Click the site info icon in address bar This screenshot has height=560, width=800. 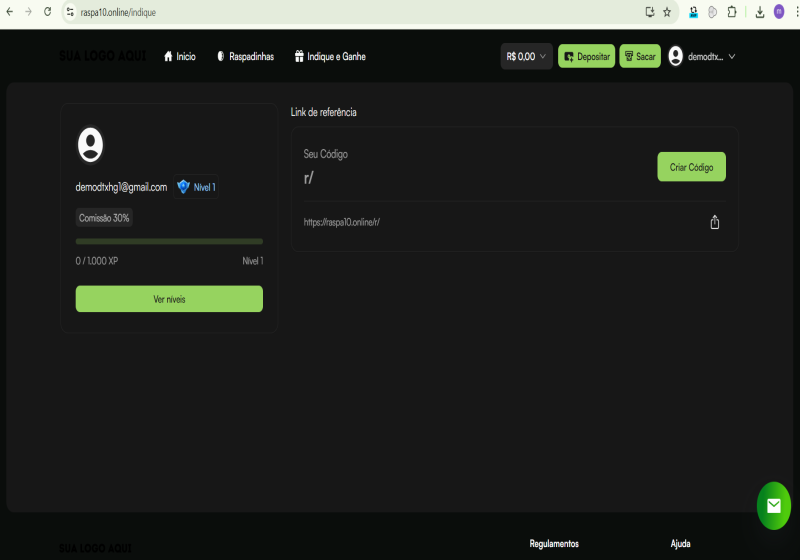pos(70,12)
